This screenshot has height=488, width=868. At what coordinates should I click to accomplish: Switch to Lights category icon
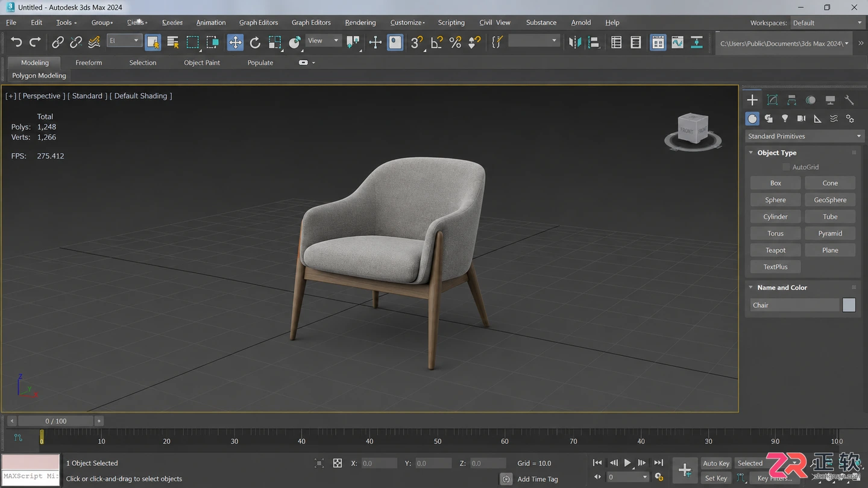tap(785, 119)
